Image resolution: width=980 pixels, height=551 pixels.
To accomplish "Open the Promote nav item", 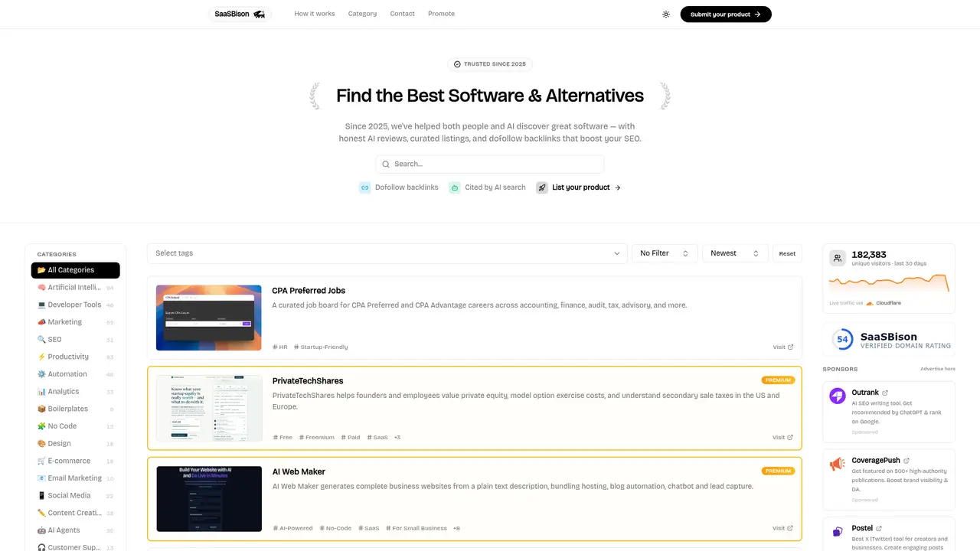I will (x=441, y=14).
